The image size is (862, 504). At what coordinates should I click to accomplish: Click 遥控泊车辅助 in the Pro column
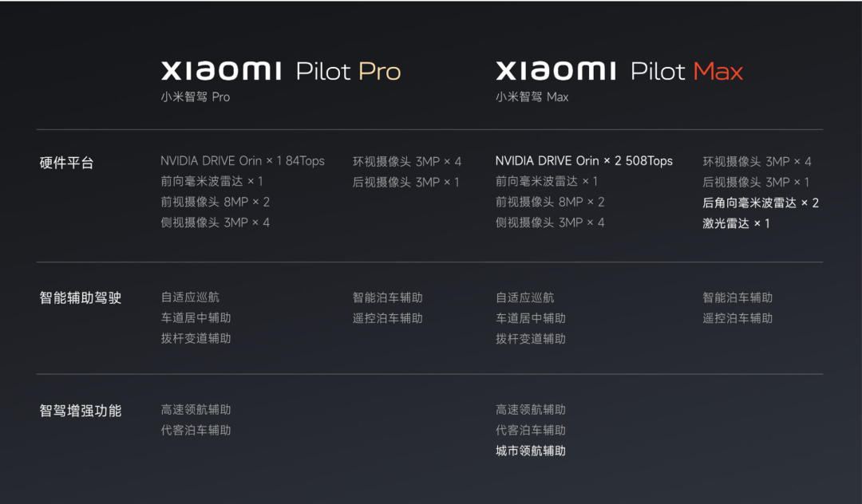pyautogui.click(x=388, y=318)
